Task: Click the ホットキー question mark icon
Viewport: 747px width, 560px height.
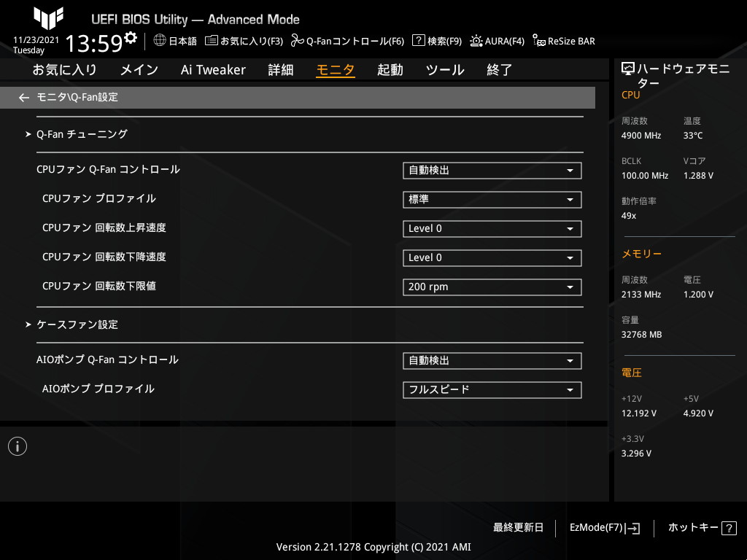Action: (729, 528)
